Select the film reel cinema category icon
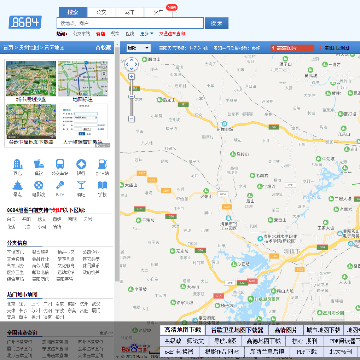 coord(39,185)
